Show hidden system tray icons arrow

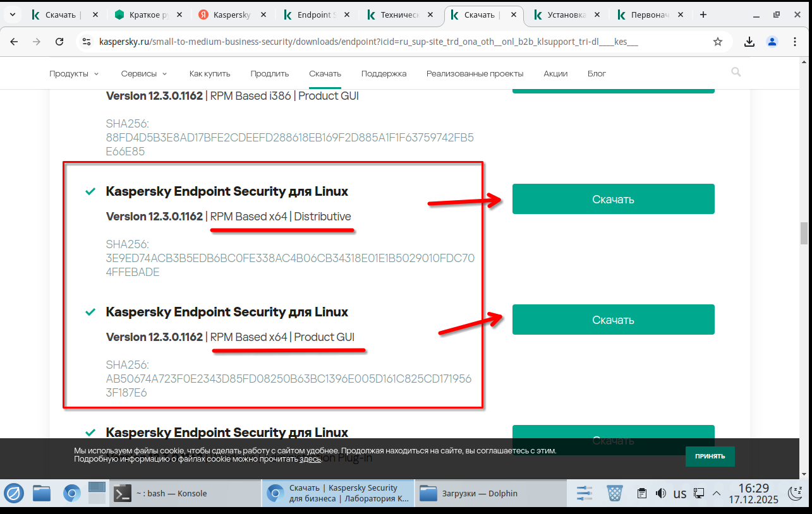point(717,493)
